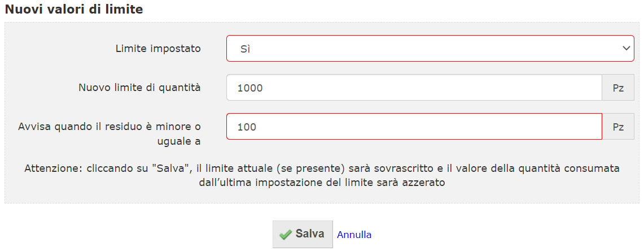This screenshot has width=644, height=251.
Task: Click the chevron arrow of Limite impostato
Action: pyautogui.click(x=626, y=48)
